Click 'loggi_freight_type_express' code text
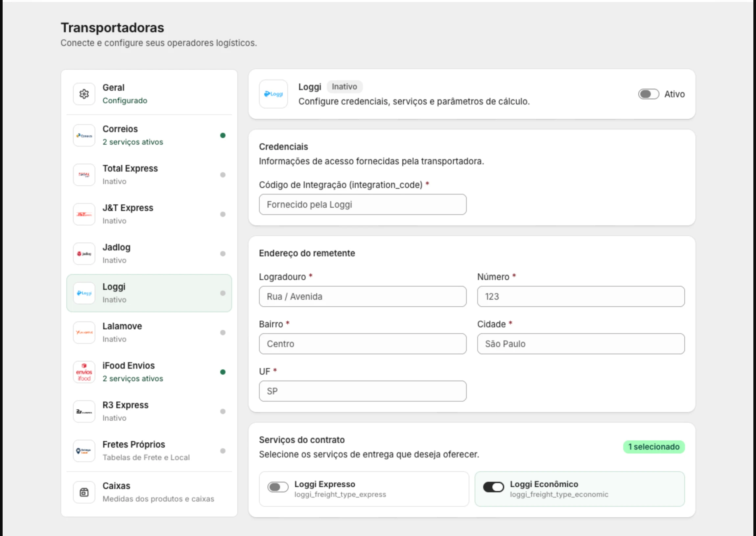The width and height of the screenshot is (756, 536). [341, 495]
